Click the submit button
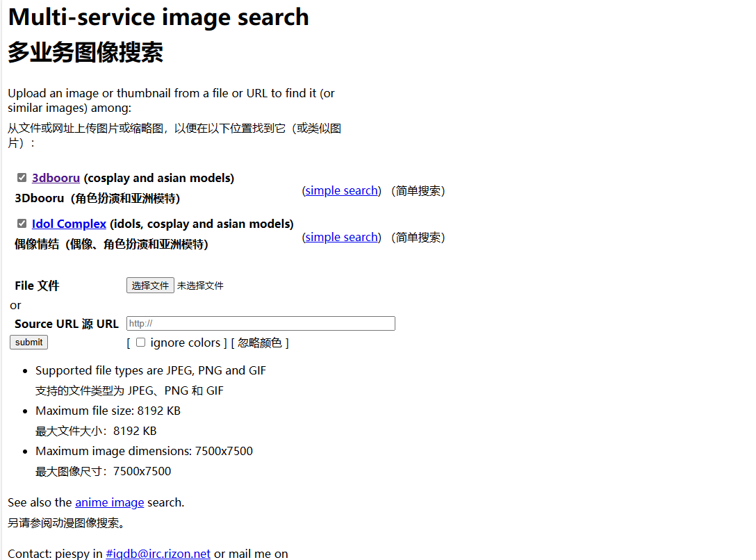The width and height of the screenshot is (756, 560). (x=29, y=342)
